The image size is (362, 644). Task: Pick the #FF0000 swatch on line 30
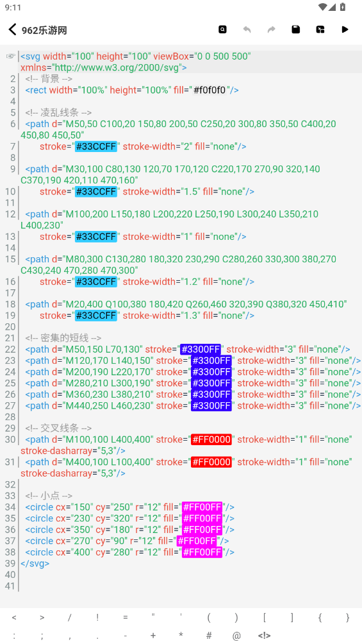pyautogui.click(x=211, y=439)
